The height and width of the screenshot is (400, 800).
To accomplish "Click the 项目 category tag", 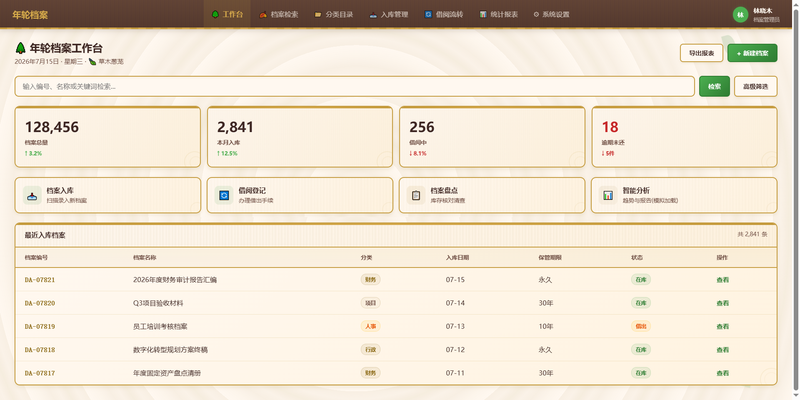I will click(x=370, y=303).
